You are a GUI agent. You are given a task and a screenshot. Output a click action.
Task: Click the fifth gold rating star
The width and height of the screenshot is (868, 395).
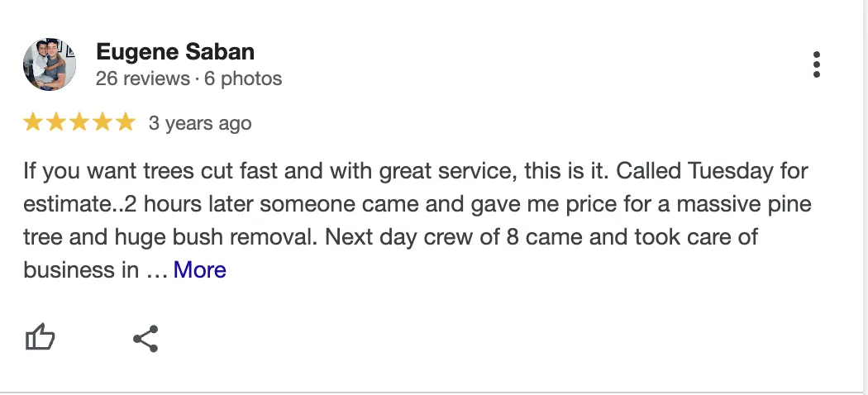coord(126,122)
